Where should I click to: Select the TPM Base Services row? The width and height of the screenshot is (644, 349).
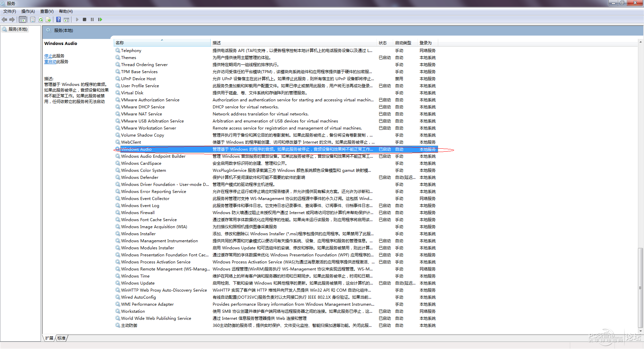[276, 71]
